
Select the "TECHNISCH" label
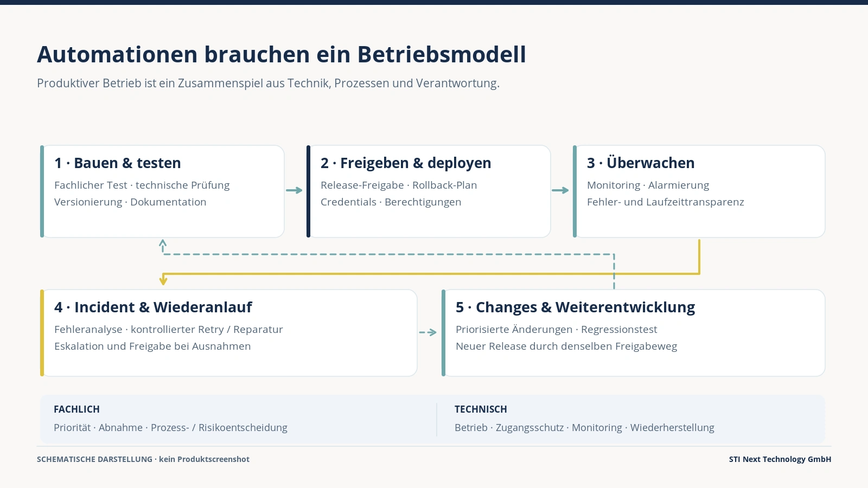(x=481, y=409)
